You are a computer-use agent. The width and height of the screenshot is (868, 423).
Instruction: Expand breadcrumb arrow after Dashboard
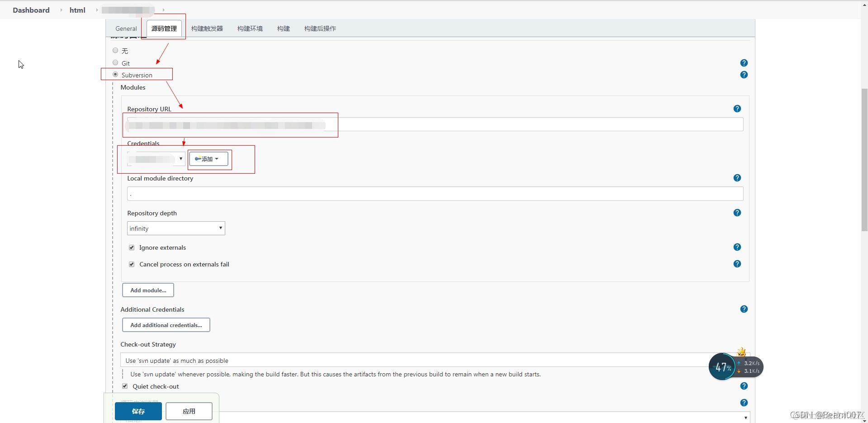61,10
